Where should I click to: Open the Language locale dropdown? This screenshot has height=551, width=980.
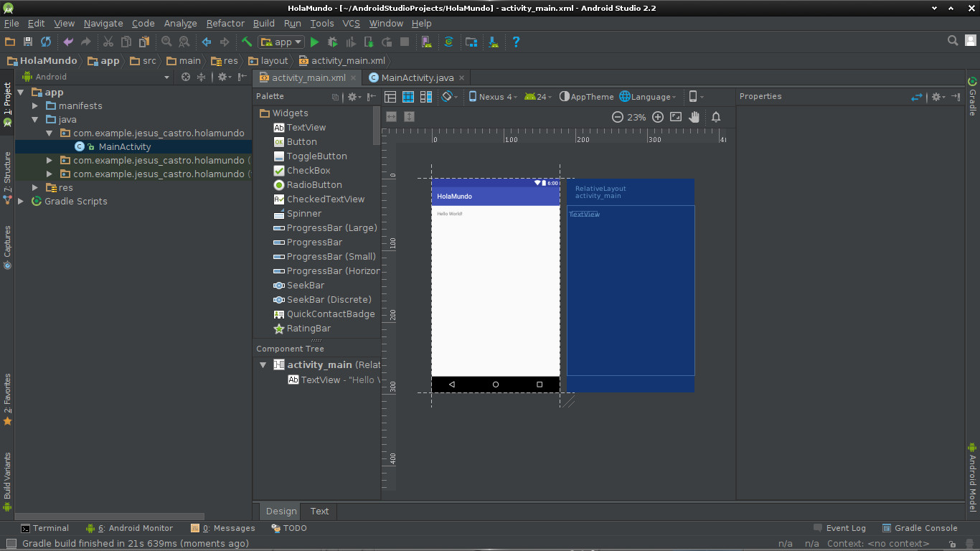click(x=648, y=97)
